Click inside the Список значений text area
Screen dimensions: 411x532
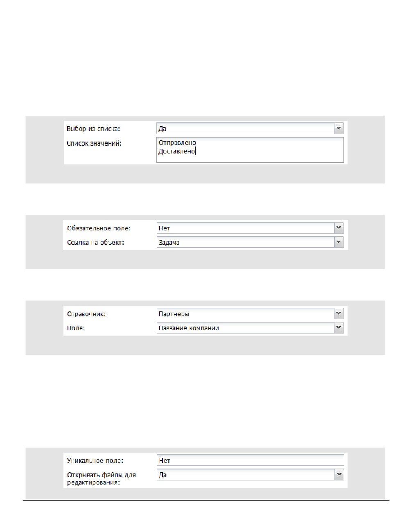click(250, 150)
